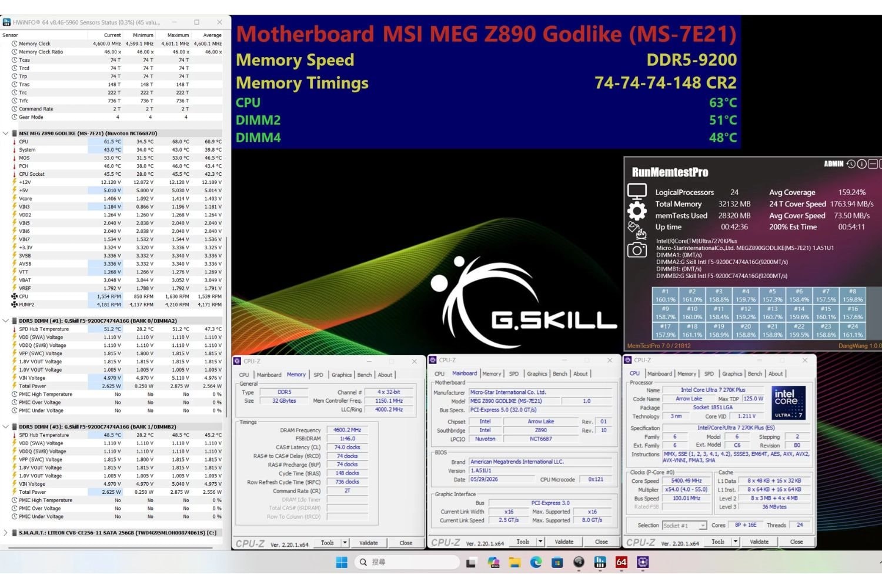Minimize RunMemtestPro with its dash button
The height and width of the screenshot is (588, 882).
[x=873, y=164]
